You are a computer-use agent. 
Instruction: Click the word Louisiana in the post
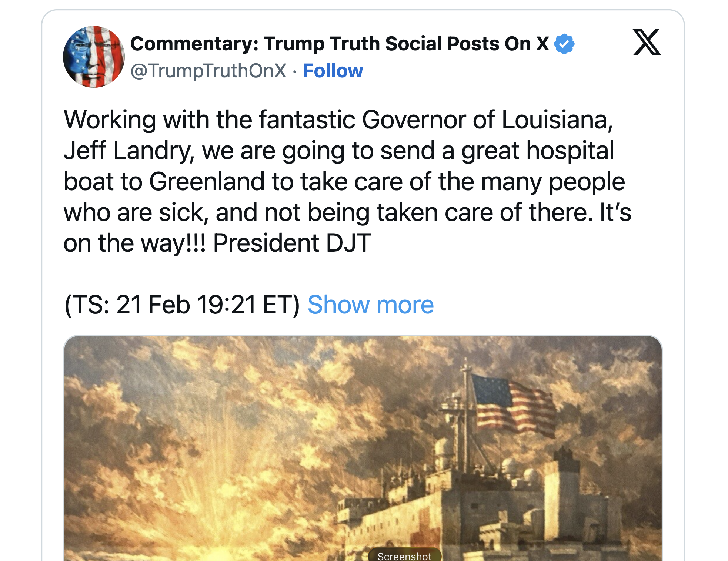point(557,120)
